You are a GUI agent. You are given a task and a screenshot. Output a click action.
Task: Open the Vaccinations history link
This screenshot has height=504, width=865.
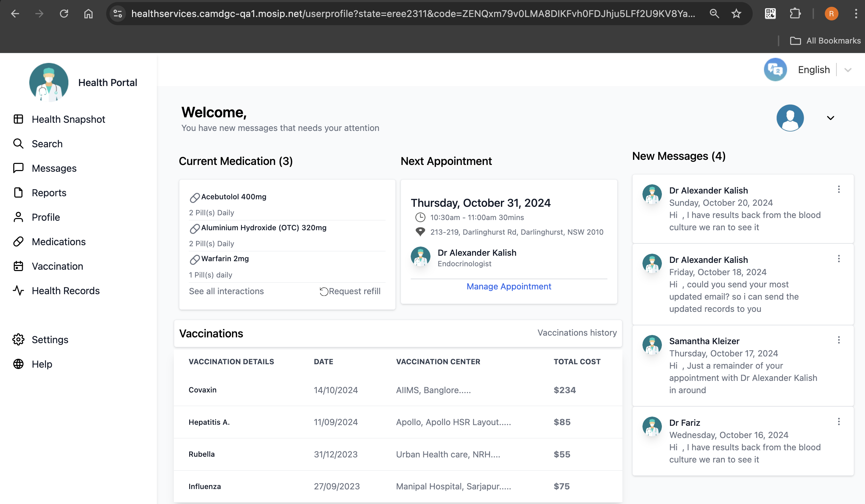pyautogui.click(x=577, y=333)
